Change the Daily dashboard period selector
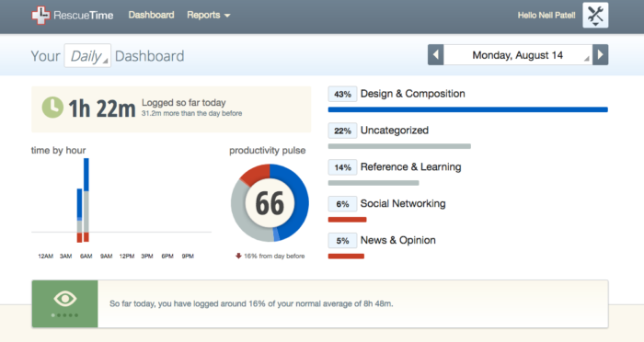This screenshot has height=342, width=644. (x=87, y=55)
